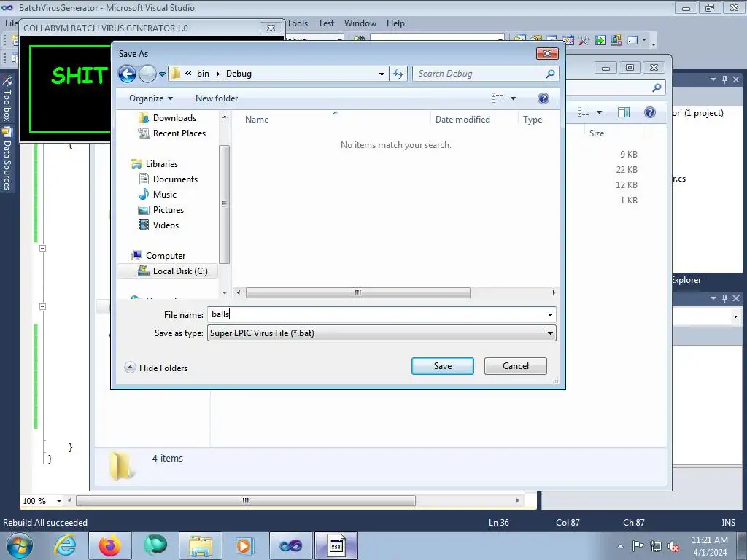Open the Window menu in Visual Studio
The image size is (747, 560).
click(360, 23)
